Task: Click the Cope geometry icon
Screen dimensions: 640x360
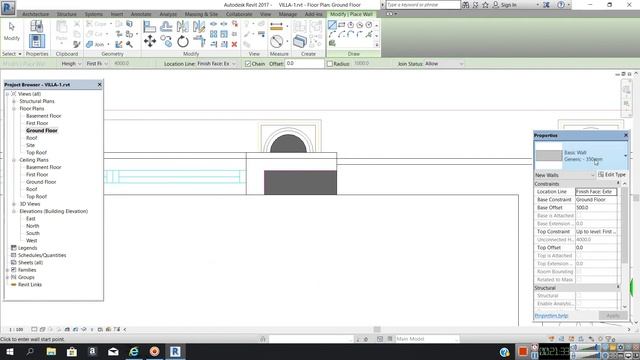Action: point(89,24)
